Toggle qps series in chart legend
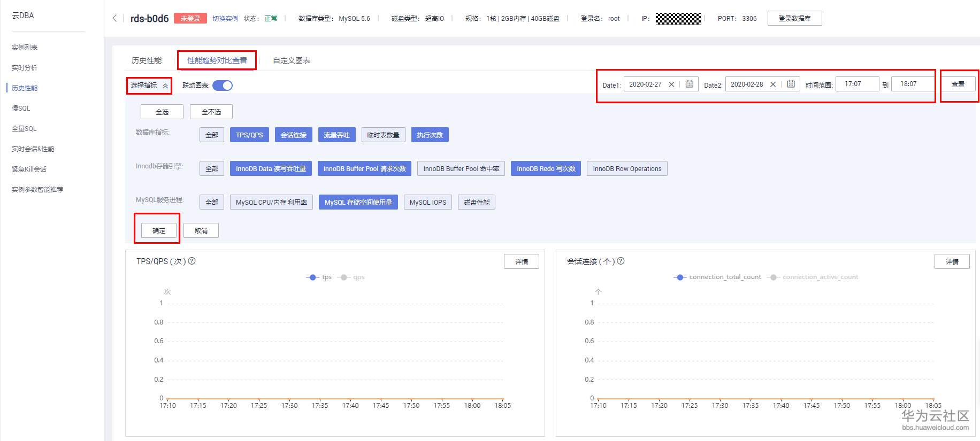 pos(351,277)
